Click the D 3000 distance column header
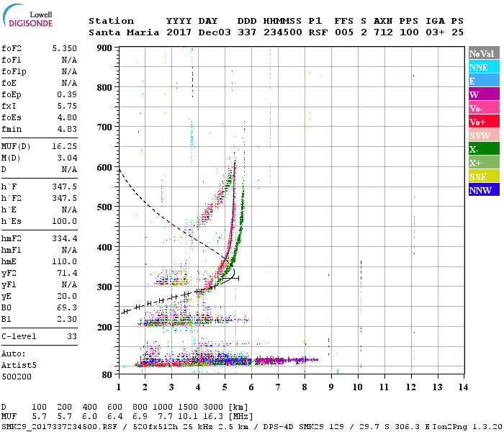Screen dimensions: 504x432 click(213, 407)
